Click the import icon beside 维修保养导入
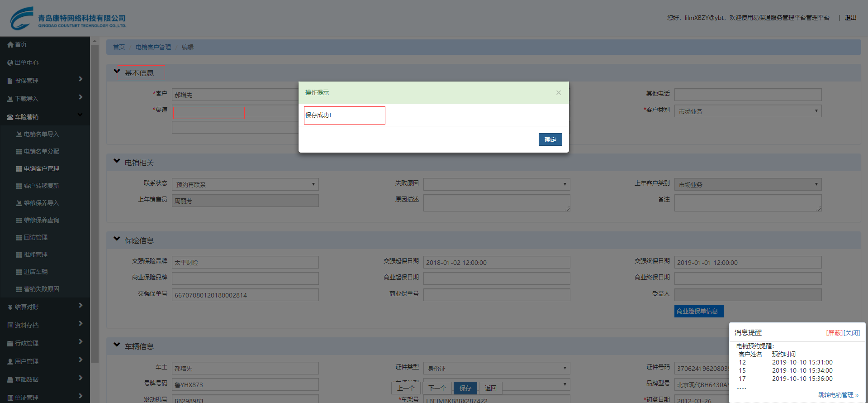The image size is (868, 403). coord(19,203)
